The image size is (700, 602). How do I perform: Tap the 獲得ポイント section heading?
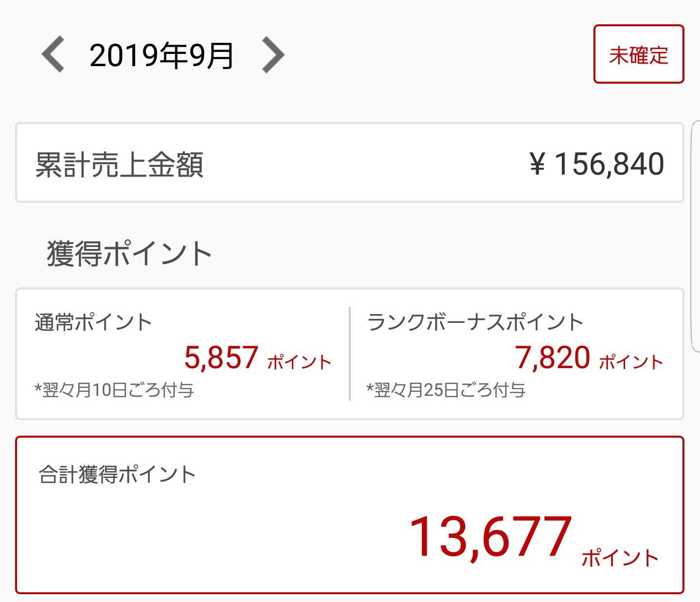tap(129, 254)
